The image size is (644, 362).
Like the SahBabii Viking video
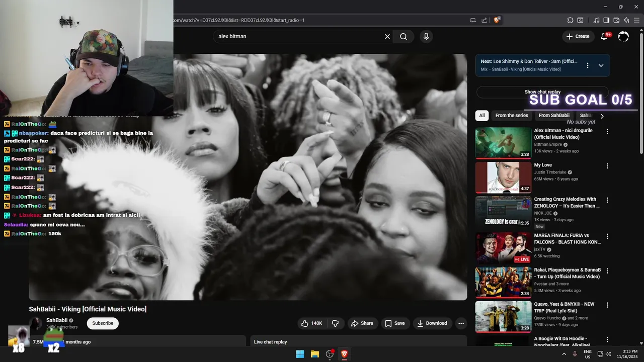point(312,323)
